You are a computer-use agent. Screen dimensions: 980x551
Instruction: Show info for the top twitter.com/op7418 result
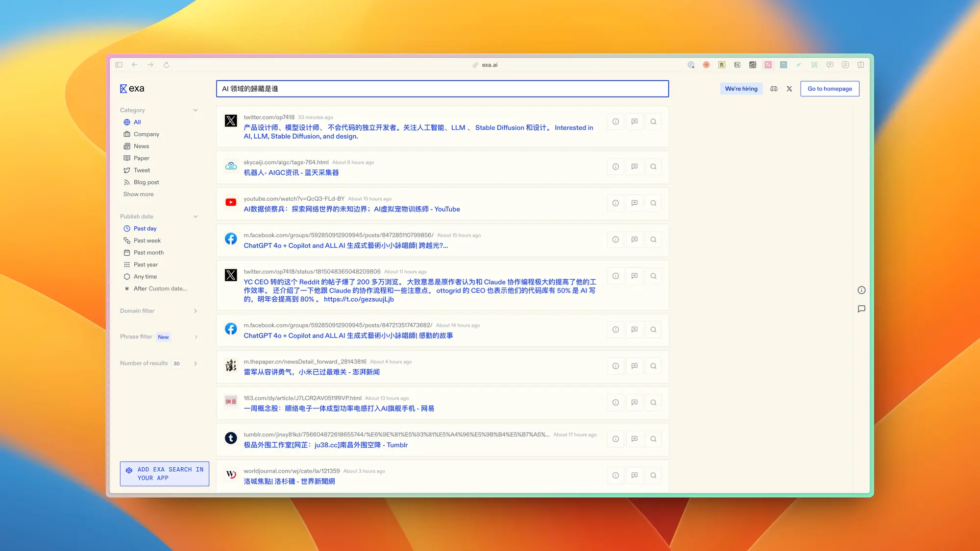click(x=615, y=121)
